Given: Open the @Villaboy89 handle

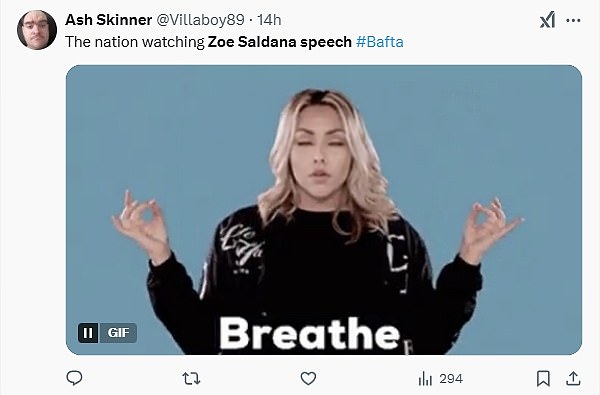Looking at the screenshot, I should click(200, 20).
